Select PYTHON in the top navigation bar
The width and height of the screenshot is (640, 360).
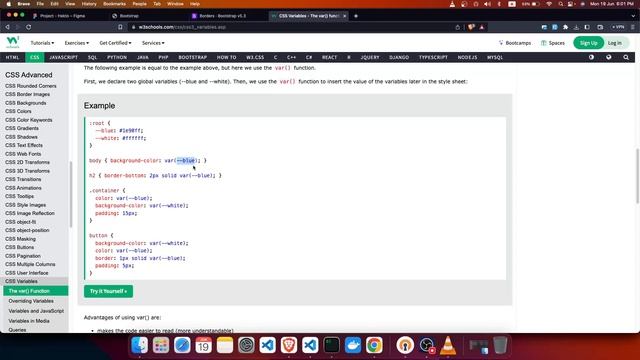(117, 57)
